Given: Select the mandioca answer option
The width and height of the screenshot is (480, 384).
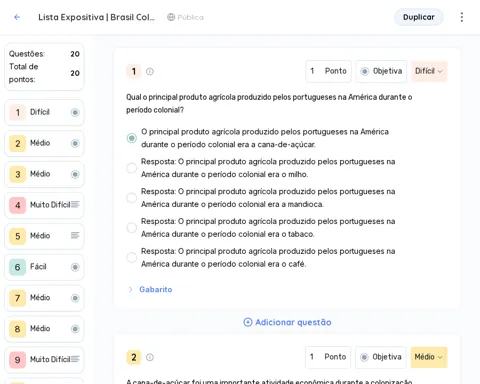Looking at the screenshot, I should pos(132,198).
